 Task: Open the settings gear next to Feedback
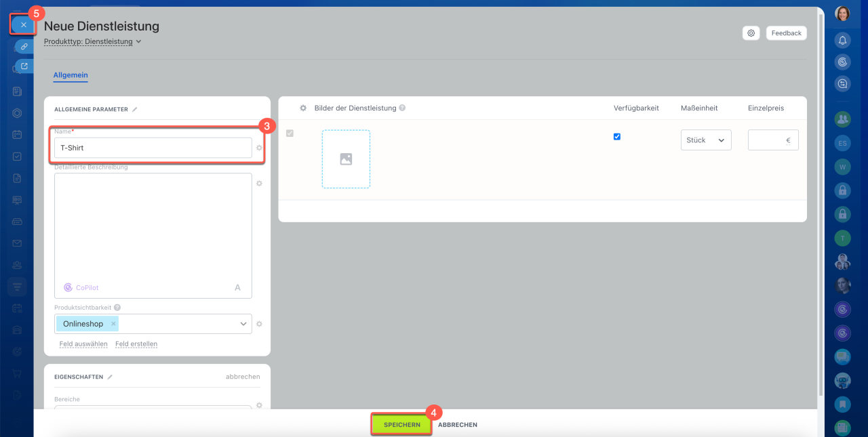point(751,33)
